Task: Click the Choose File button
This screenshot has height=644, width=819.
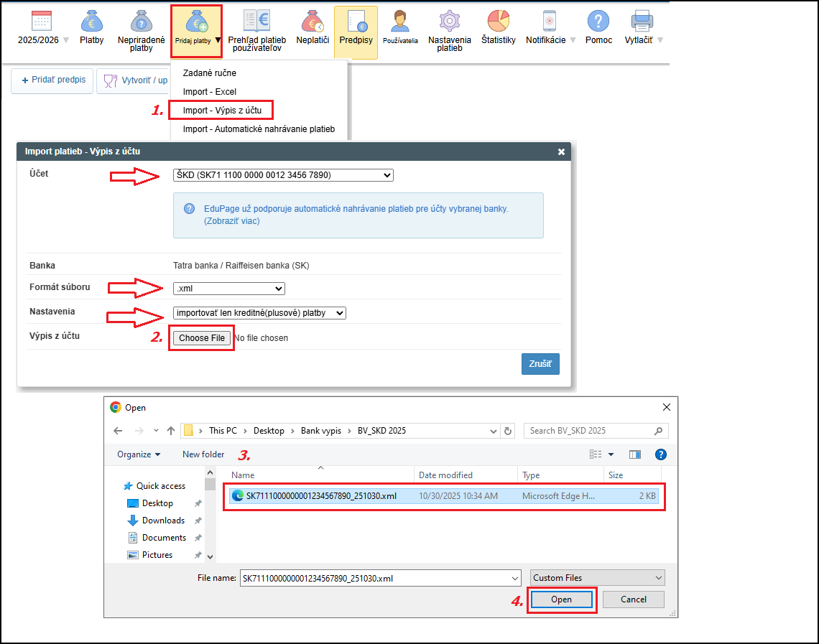Action: [x=202, y=338]
